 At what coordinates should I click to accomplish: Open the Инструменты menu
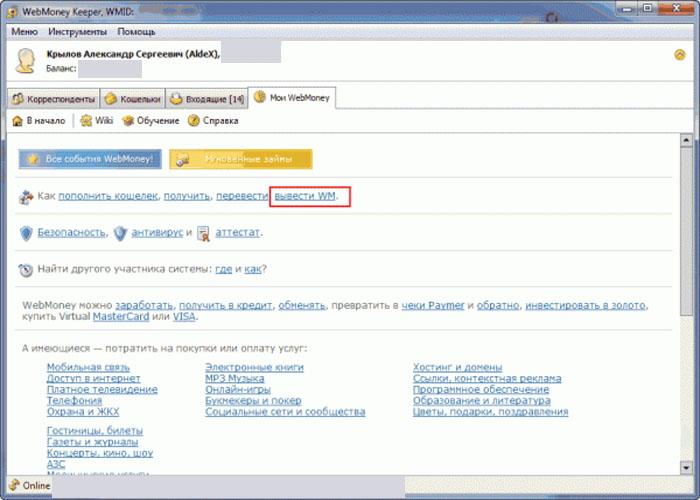77,32
